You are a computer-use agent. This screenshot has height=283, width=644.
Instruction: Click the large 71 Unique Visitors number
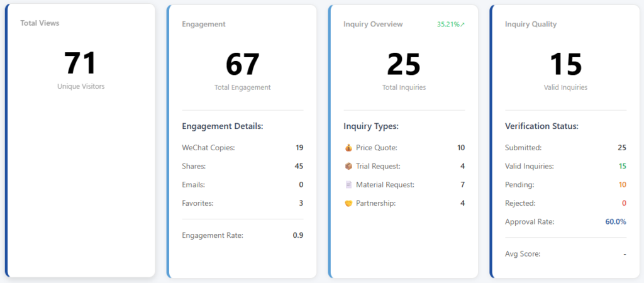pyautogui.click(x=80, y=63)
